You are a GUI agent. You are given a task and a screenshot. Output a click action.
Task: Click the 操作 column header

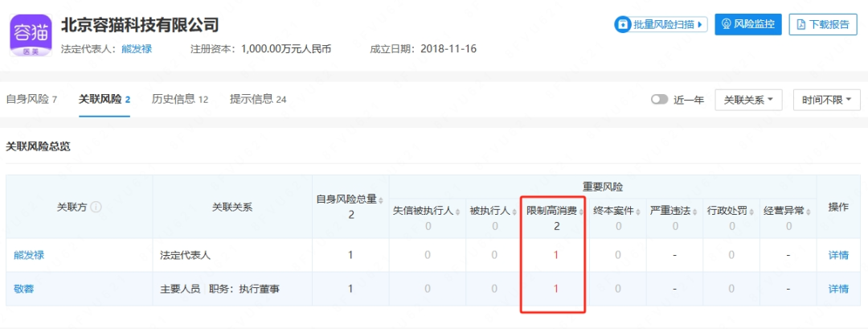(x=838, y=208)
